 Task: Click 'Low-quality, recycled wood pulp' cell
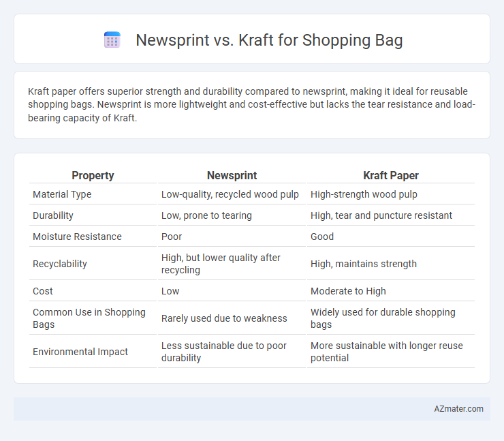click(230, 194)
